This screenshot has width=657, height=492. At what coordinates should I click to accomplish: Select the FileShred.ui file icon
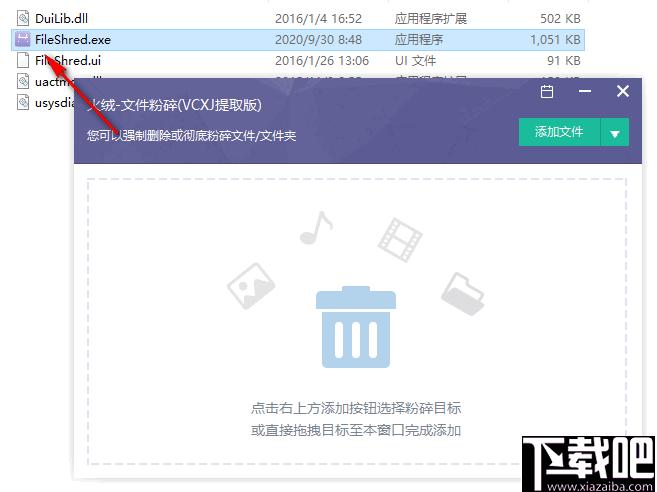pos(23,60)
